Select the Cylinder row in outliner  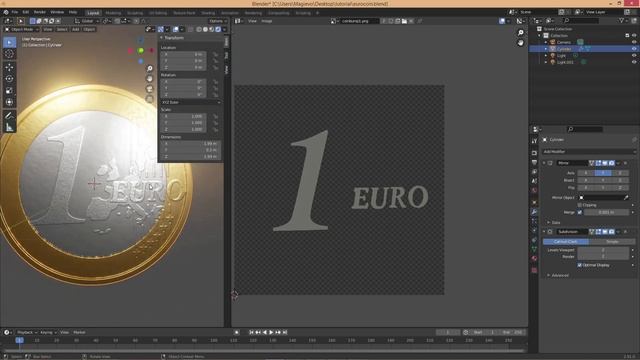click(584, 49)
